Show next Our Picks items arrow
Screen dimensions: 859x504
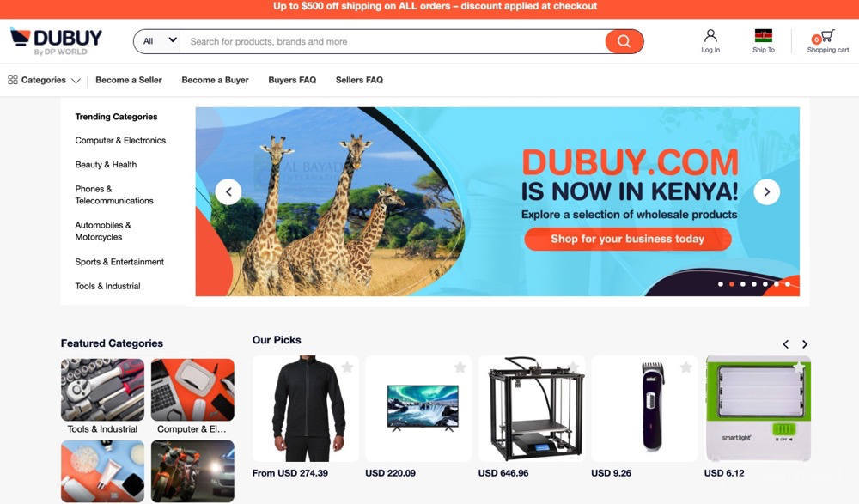coord(804,344)
